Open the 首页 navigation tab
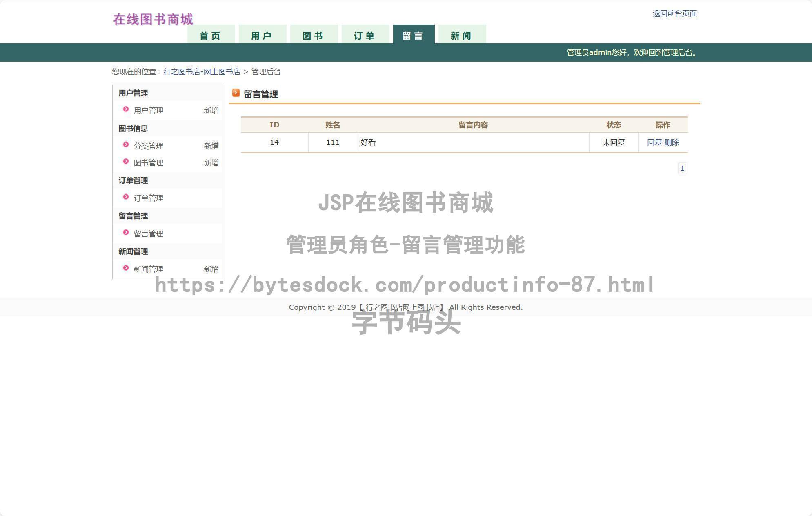 (211, 34)
